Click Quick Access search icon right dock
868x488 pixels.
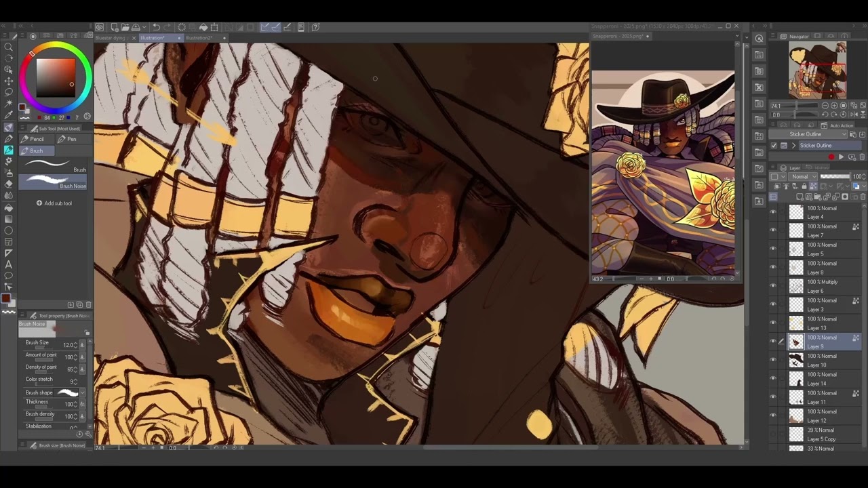click(x=759, y=39)
